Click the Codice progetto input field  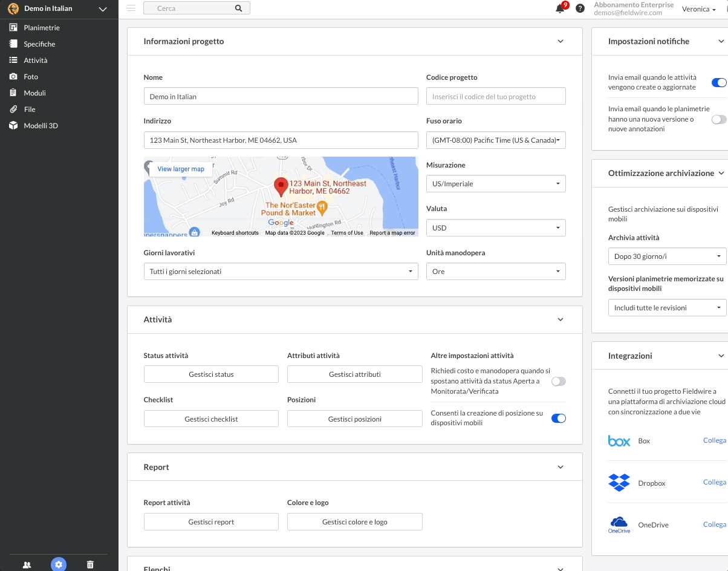point(495,96)
